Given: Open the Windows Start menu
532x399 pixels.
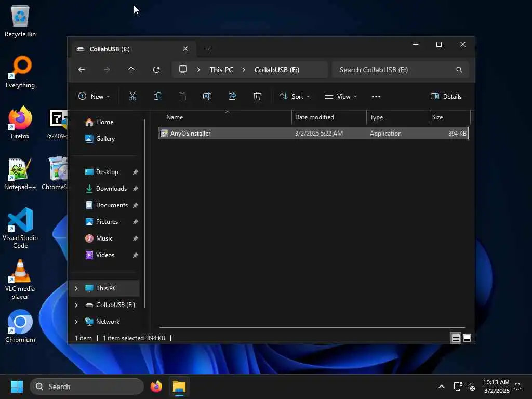Looking at the screenshot, I should tap(17, 387).
